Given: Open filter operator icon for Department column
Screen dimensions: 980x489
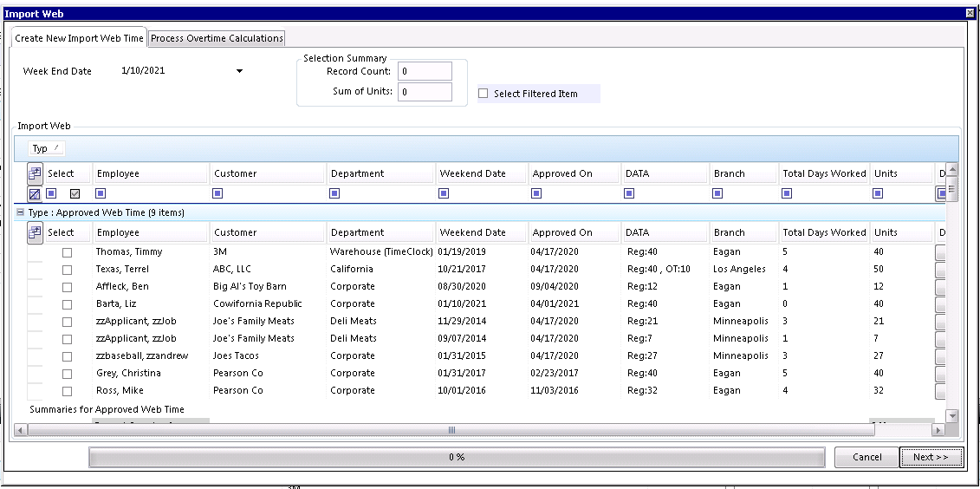Looking at the screenshot, I should (x=334, y=194).
